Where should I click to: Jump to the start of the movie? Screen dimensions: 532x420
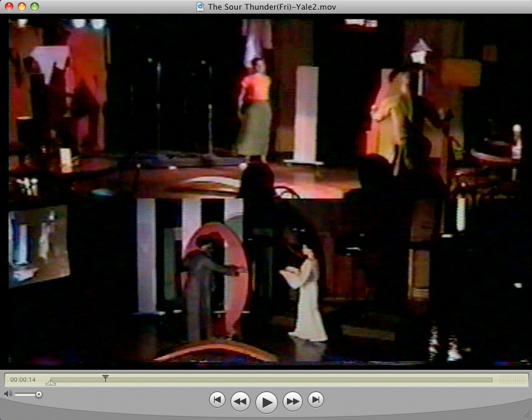(217, 400)
